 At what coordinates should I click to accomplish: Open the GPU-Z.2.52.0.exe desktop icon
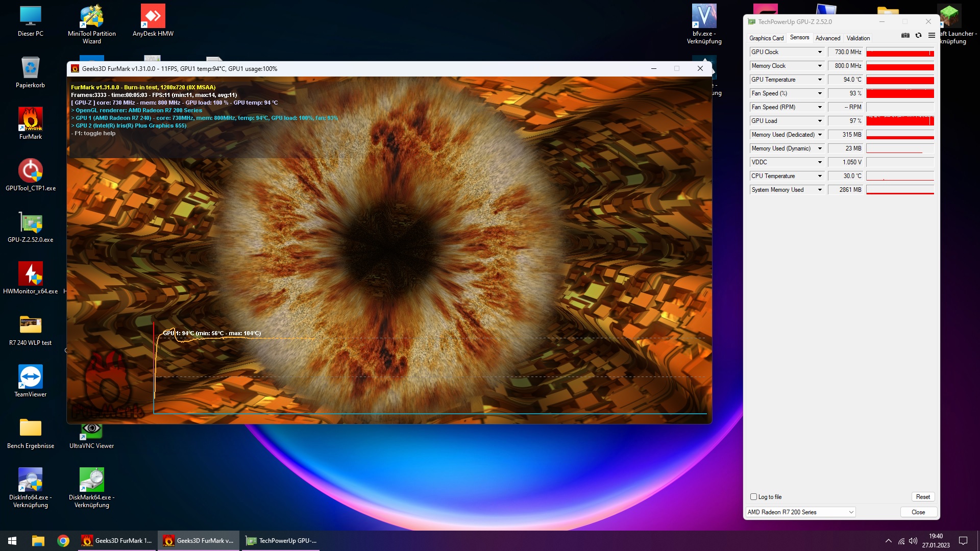[31, 226]
